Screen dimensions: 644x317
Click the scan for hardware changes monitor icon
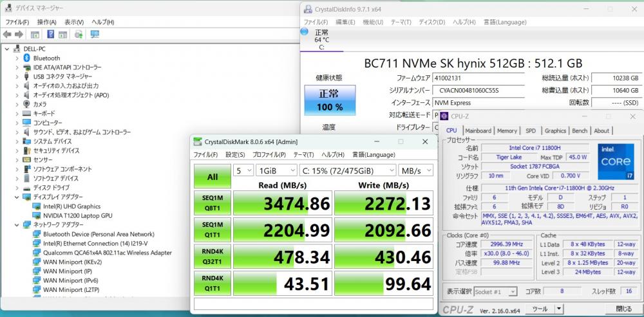pyautogui.click(x=95, y=35)
